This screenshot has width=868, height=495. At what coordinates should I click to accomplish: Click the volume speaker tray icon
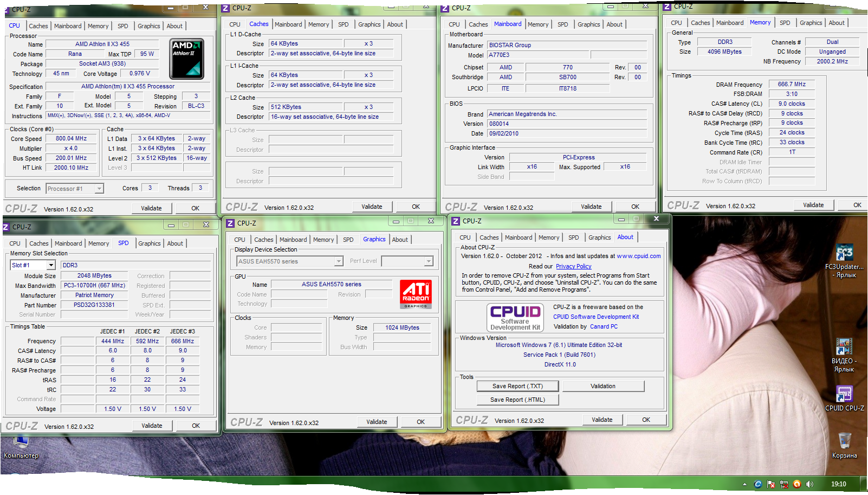tap(809, 484)
